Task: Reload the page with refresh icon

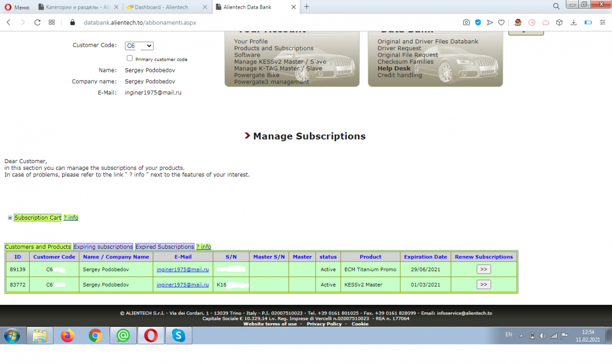Action: pos(37,22)
